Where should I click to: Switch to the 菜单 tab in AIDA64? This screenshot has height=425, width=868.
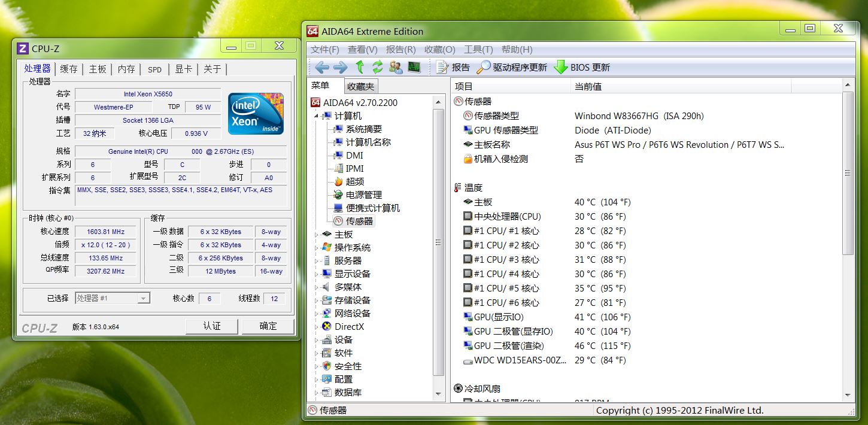pos(320,86)
